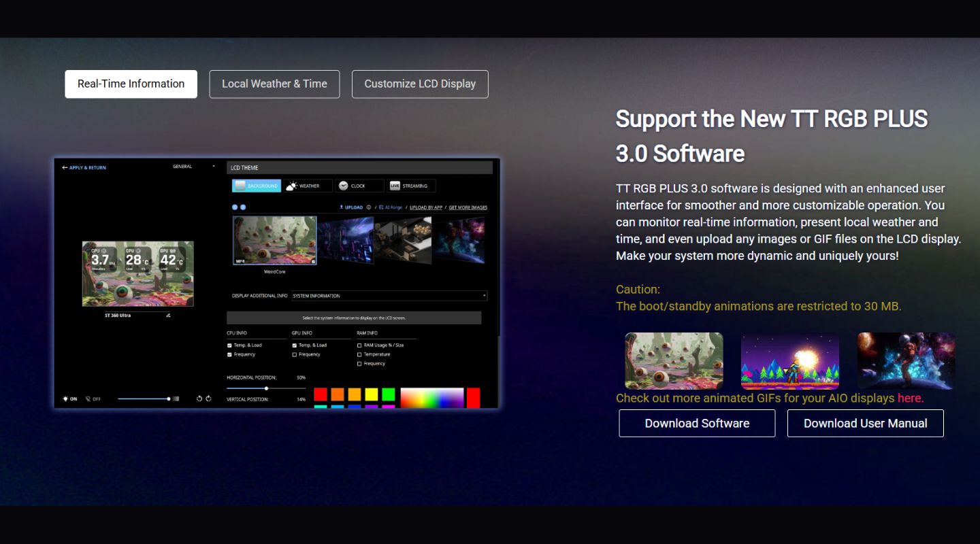Select the green color swatch
Image resolution: width=980 pixels, height=544 pixels.
[389, 394]
